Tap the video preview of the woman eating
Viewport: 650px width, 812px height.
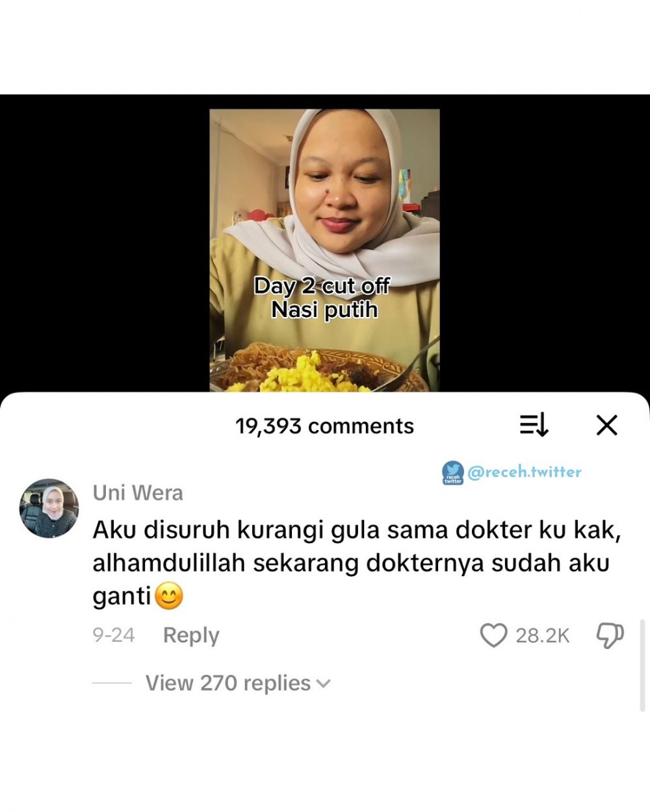324,250
